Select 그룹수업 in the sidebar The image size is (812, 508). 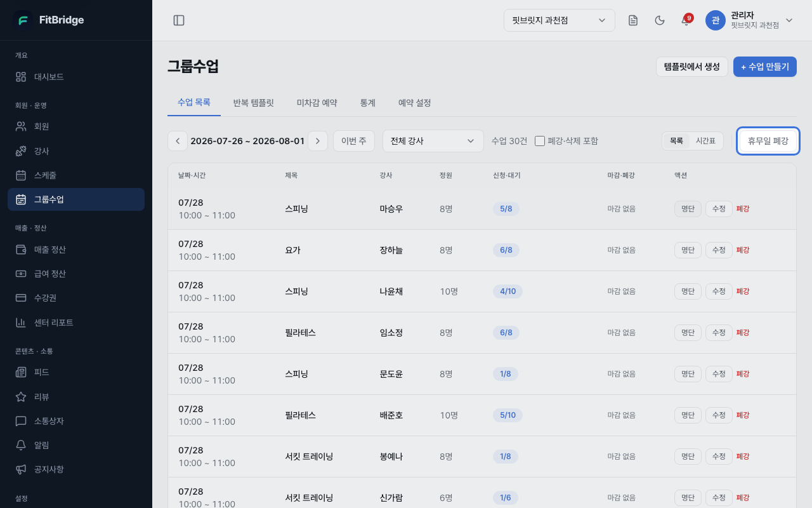[76, 199]
